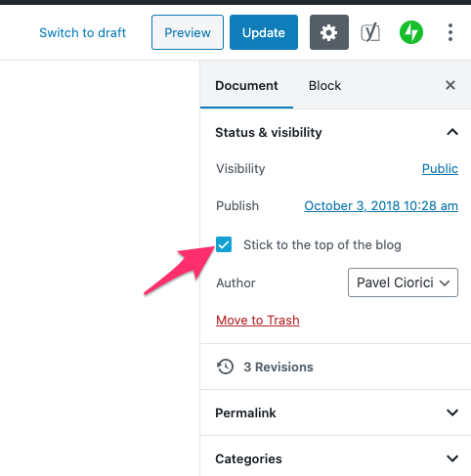The width and height of the screenshot is (471, 476).
Task: Collapse the Status & visibility section
Action: coord(452,132)
